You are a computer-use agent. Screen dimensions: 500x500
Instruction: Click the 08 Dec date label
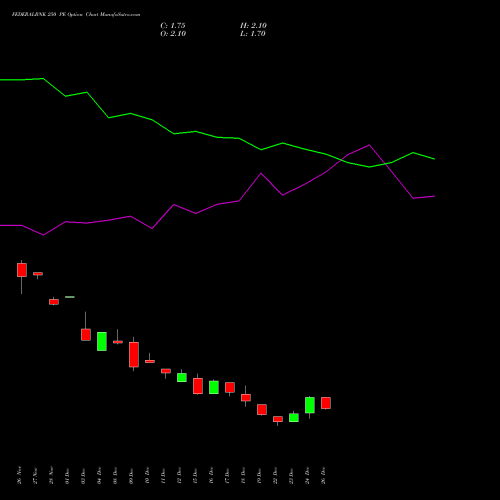pos(115,476)
